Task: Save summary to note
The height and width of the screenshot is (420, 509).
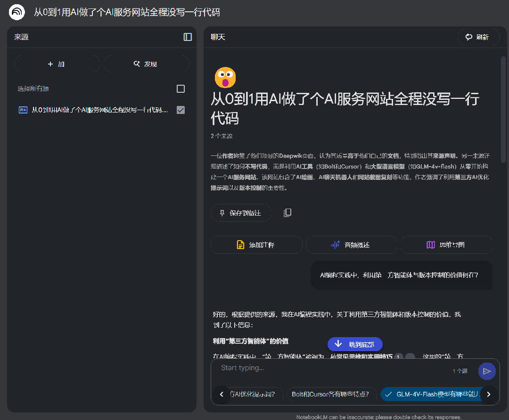Action: coord(241,213)
